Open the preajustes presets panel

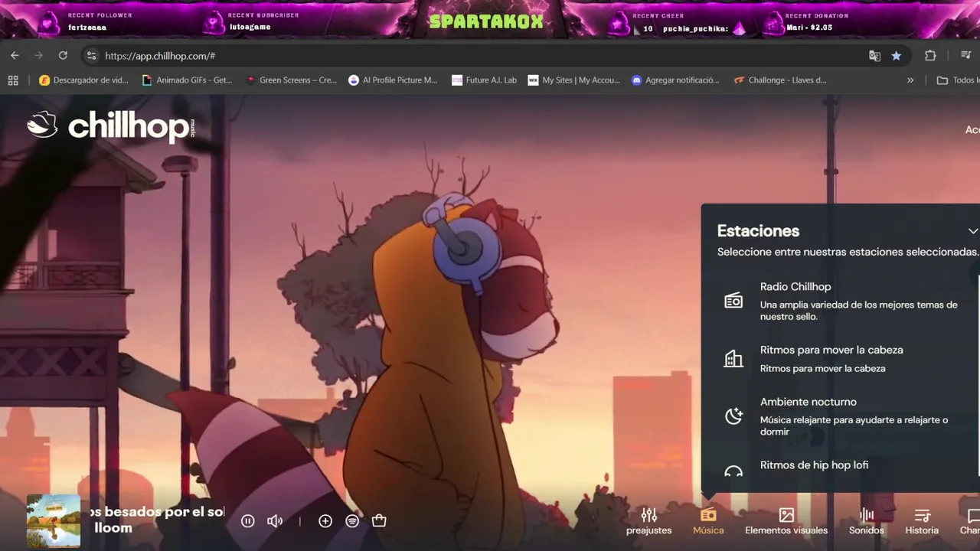[x=648, y=521]
